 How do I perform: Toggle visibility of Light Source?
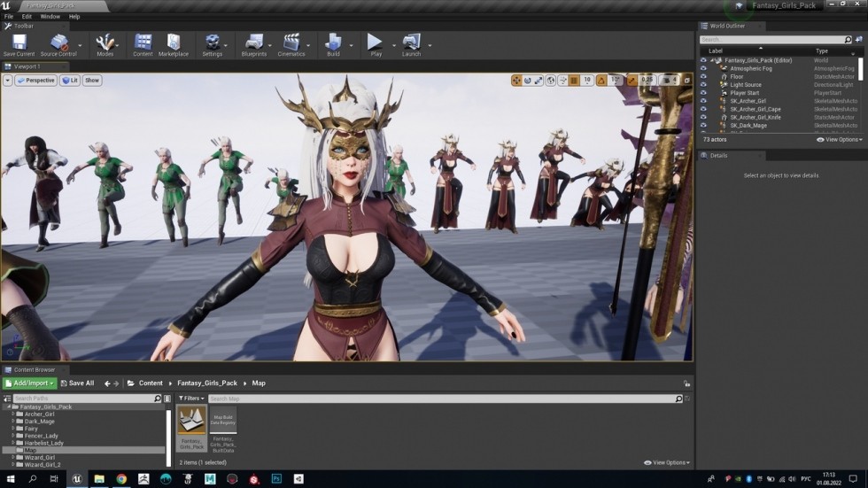point(703,85)
